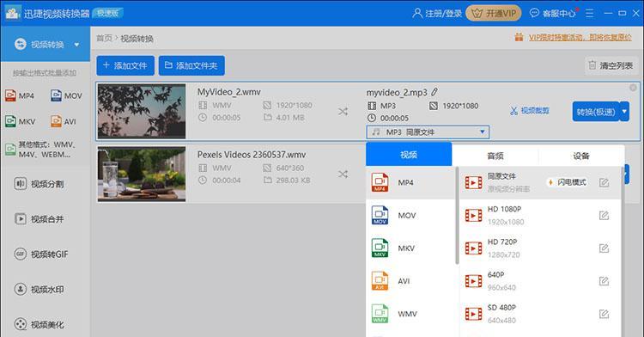Switch to the 音频 tab

[495, 156]
